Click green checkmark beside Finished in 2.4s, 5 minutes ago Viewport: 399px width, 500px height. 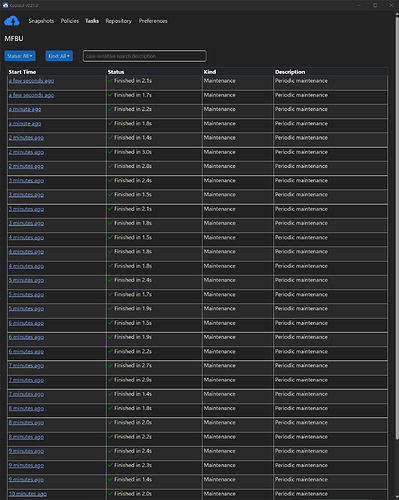110,280
